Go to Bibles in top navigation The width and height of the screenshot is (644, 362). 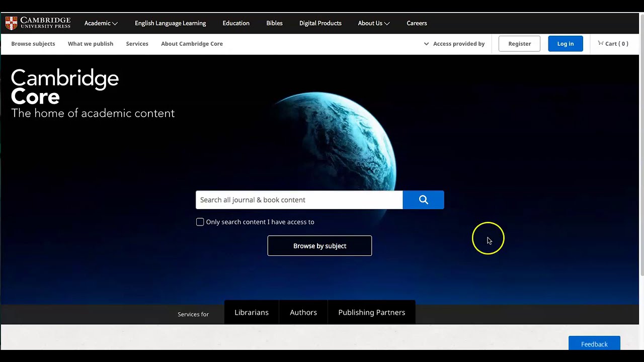(x=274, y=23)
